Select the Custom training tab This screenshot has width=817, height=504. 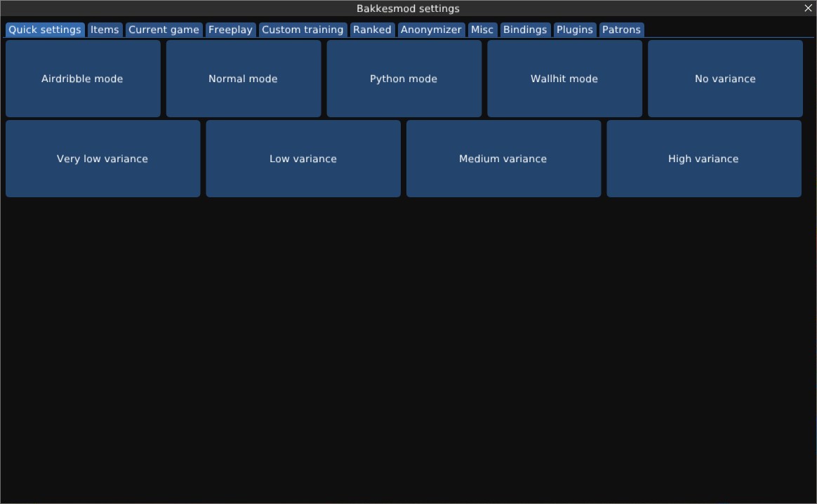pyautogui.click(x=303, y=29)
